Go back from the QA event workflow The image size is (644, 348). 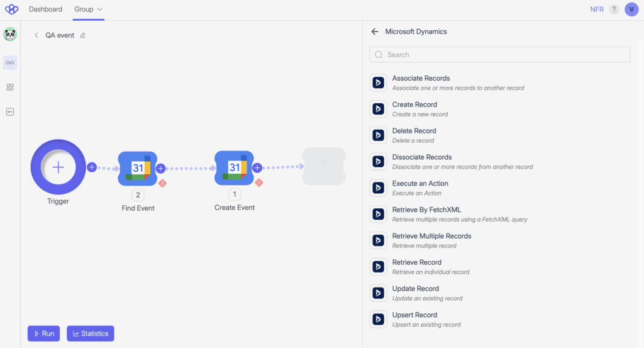tap(36, 35)
